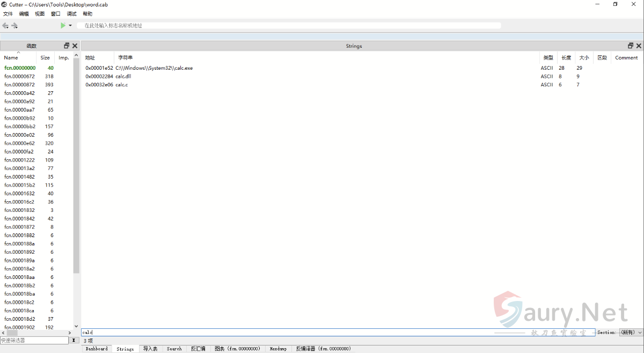Open the dropdown arrow beside the play button
Viewport: 644px width, 353px height.
click(x=70, y=26)
